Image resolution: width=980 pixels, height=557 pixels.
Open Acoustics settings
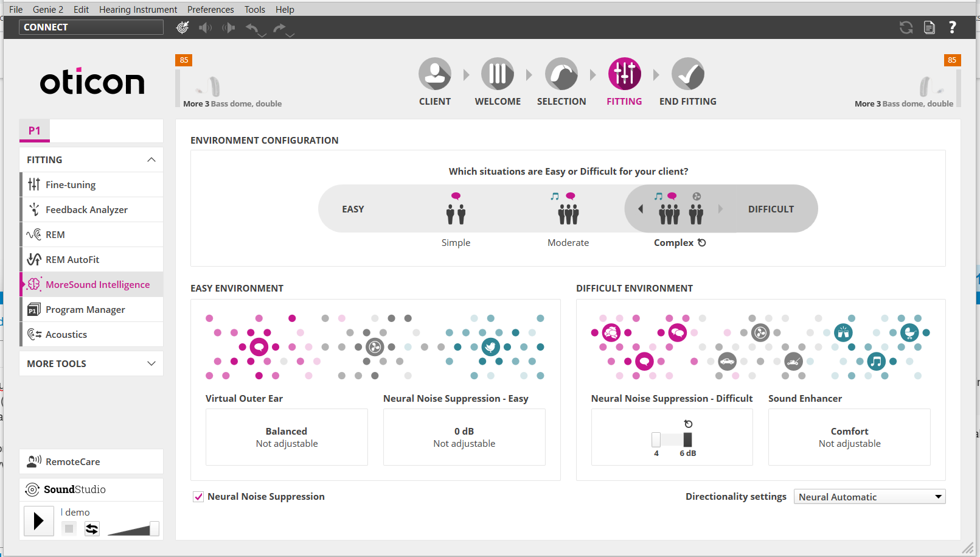tap(91, 334)
